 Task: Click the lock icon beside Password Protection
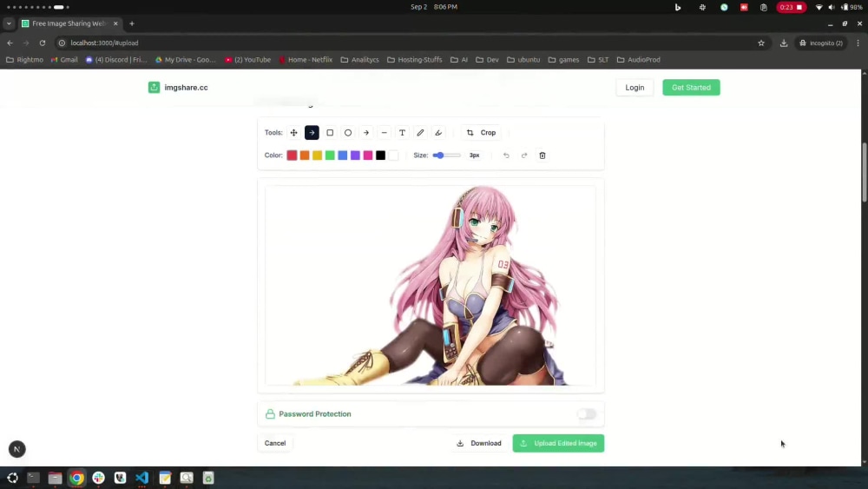point(270,414)
